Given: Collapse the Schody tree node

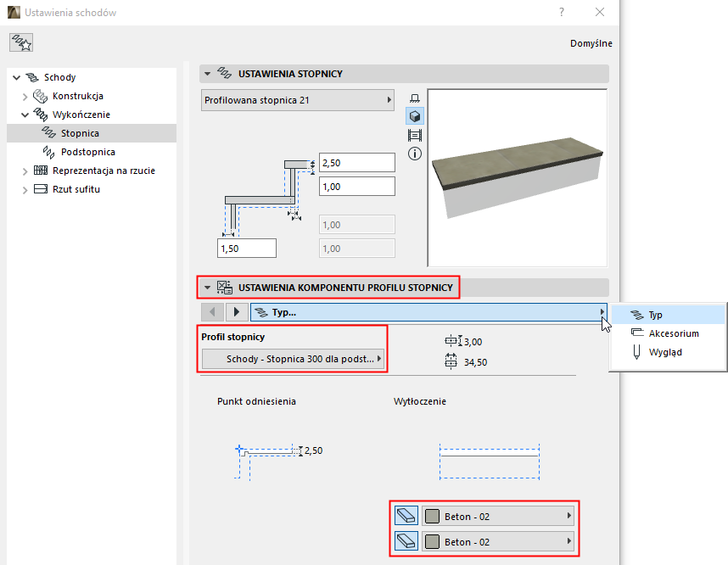Looking at the screenshot, I should pyautogui.click(x=17, y=77).
